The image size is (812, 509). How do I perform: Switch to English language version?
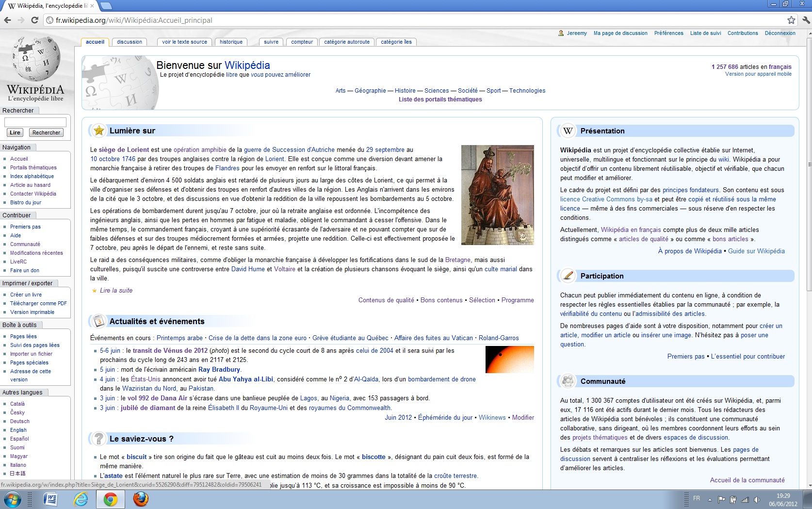coord(18,430)
